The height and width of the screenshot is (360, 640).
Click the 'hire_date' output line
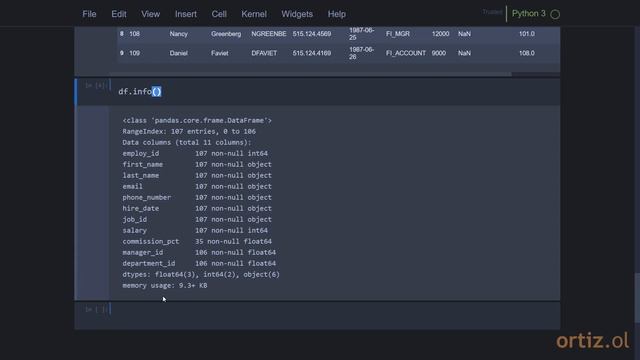pyautogui.click(x=197, y=208)
